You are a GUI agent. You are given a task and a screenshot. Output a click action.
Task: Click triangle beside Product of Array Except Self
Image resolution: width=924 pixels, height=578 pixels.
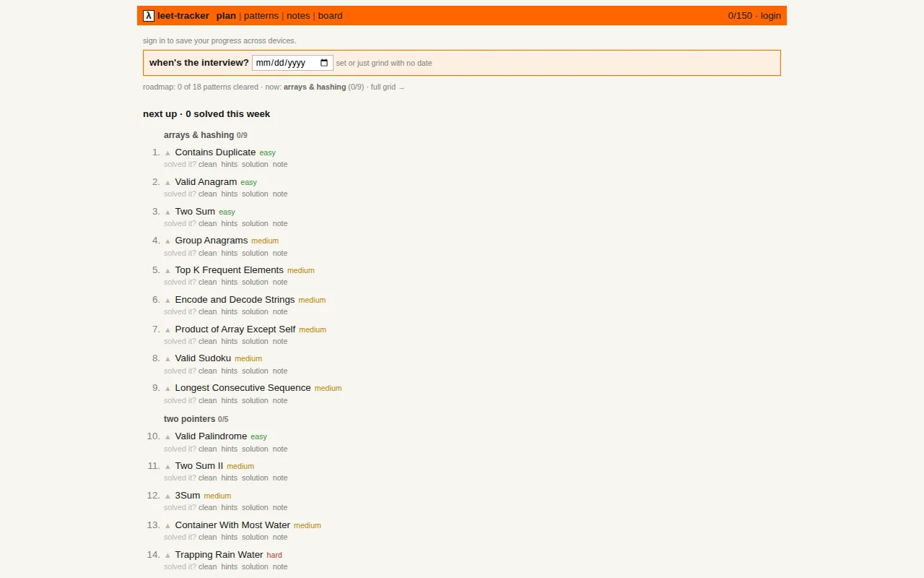pos(167,330)
